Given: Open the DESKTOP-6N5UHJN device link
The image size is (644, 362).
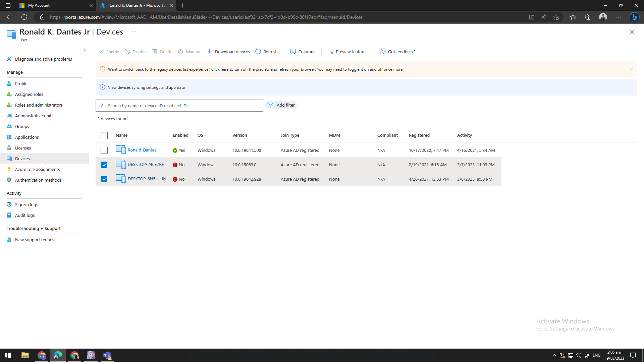Looking at the screenshot, I should tap(147, 179).
